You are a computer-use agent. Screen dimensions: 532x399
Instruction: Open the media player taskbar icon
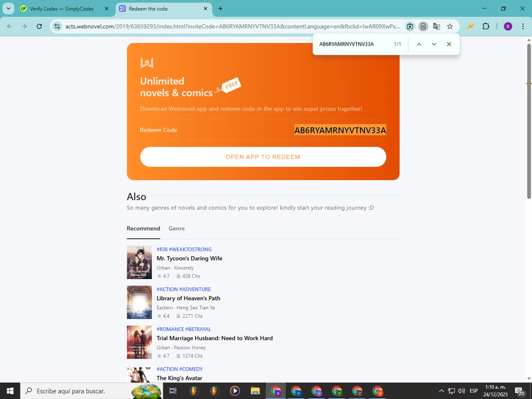coord(235,391)
